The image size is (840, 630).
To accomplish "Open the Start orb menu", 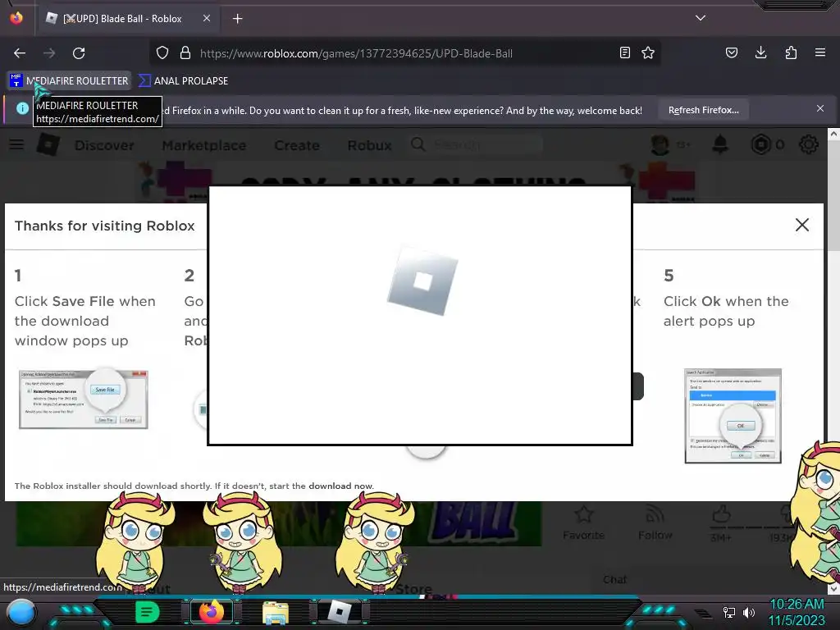I will (x=21, y=613).
